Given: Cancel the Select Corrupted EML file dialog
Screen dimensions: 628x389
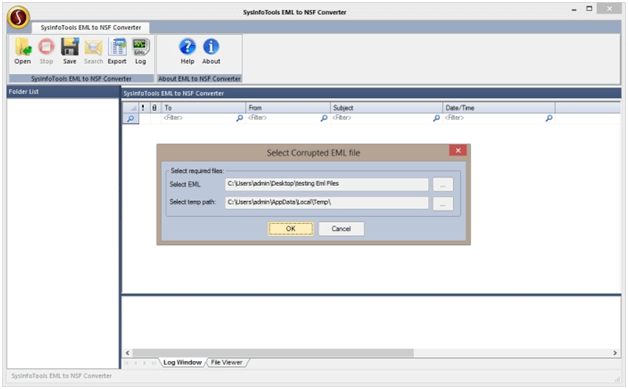Looking at the screenshot, I should [341, 229].
